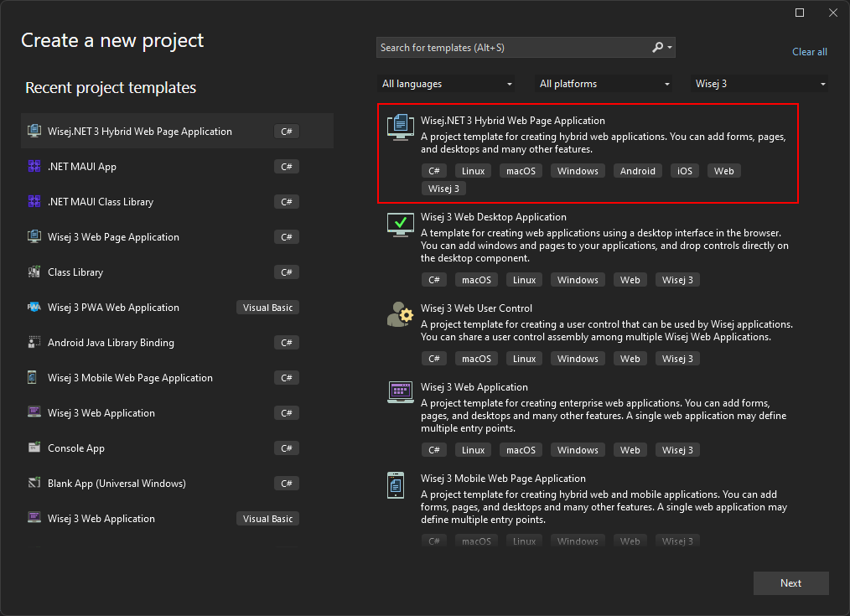The image size is (850, 616).
Task: Click Wisej 3 Mobile Web Page phone icon in results
Action: pyautogui.click(x=396, y=485)
